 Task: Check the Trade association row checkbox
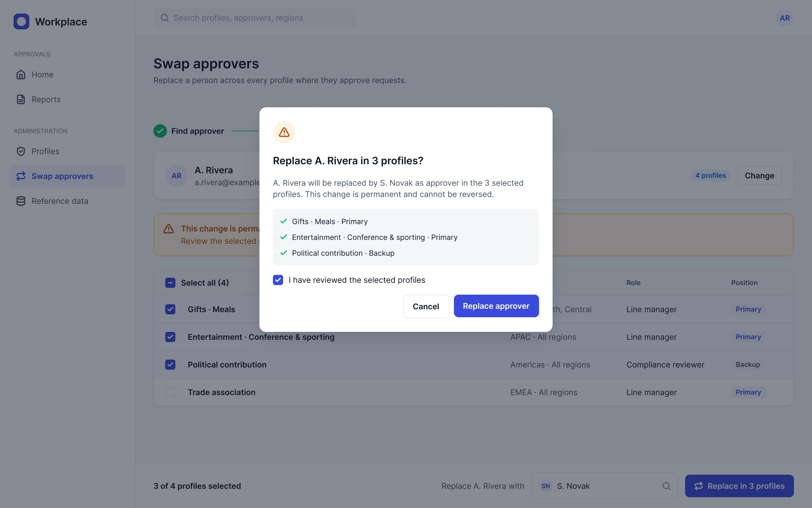(x=170, y=392)
